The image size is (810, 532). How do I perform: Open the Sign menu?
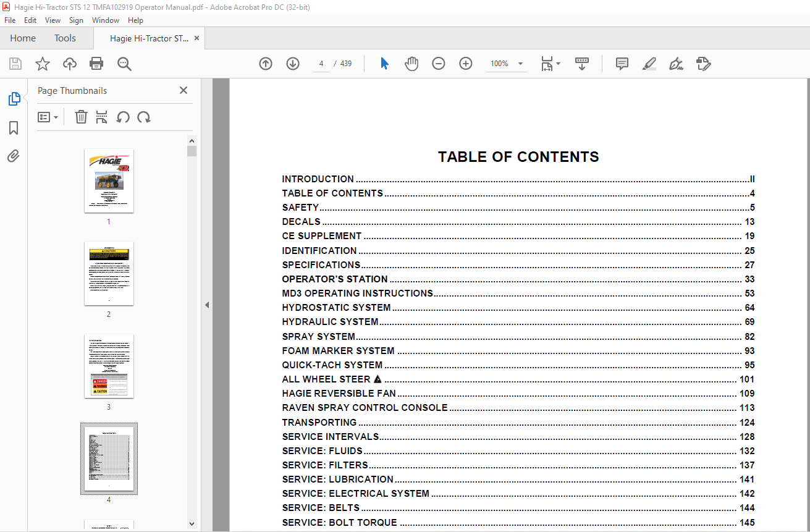(x=76, y=20)
